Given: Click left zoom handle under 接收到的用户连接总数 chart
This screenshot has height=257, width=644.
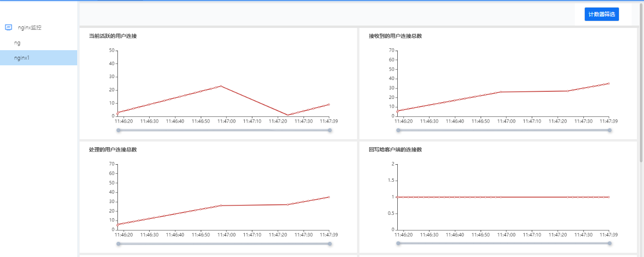Looking at the screenshot, I should click(x=398, y=130).
